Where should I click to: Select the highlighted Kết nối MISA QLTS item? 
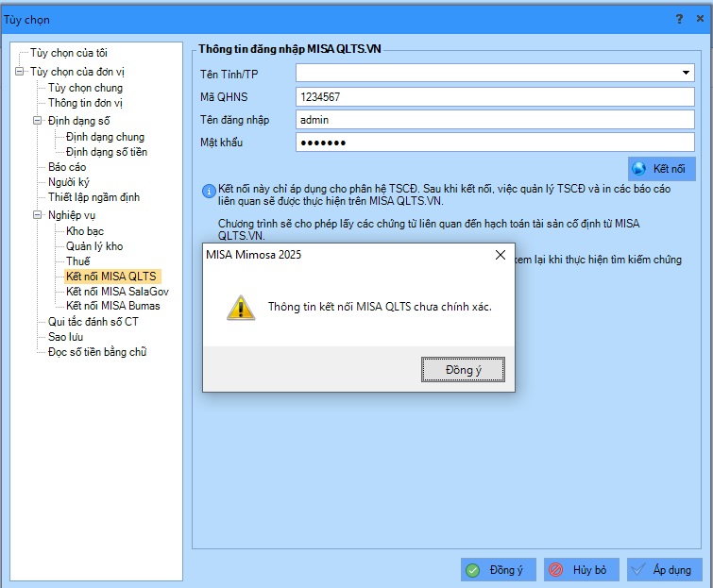pos(112,277)
